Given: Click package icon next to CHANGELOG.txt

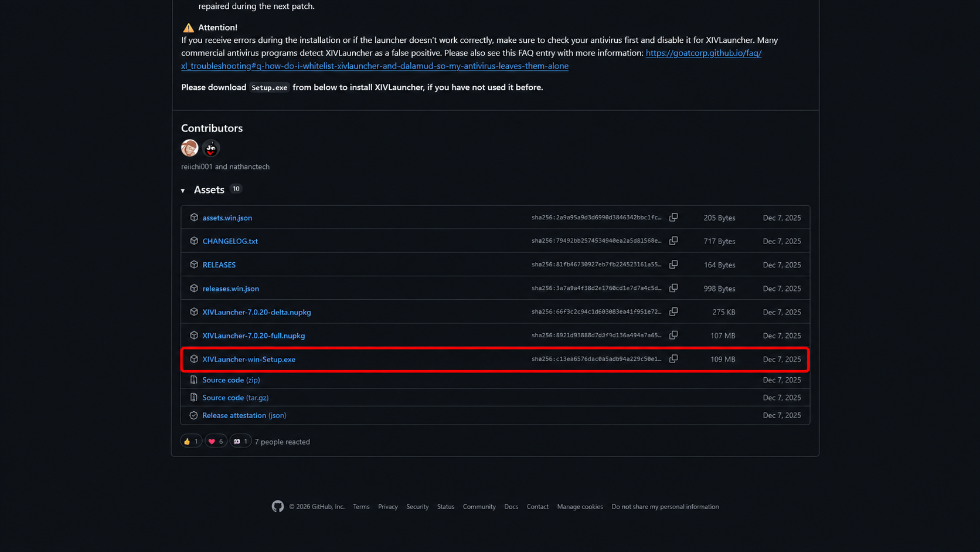Looking at the screenshot, I should click(x=194, y=241).
